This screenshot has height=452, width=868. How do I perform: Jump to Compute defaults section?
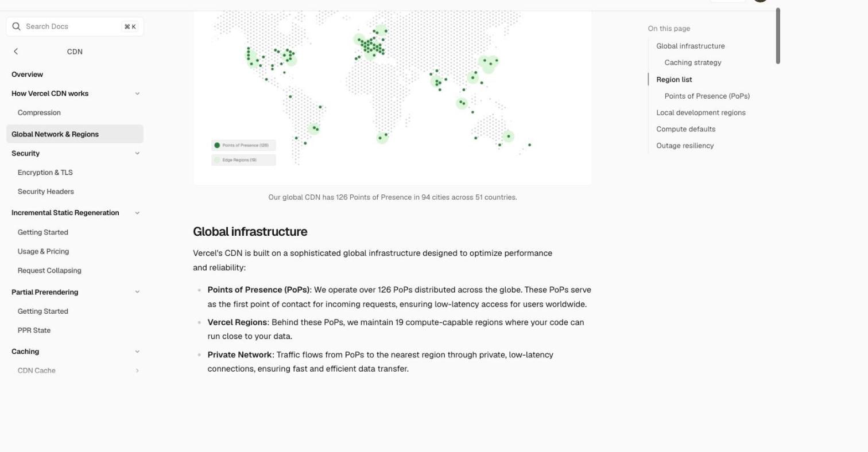[x=686, y=129]
